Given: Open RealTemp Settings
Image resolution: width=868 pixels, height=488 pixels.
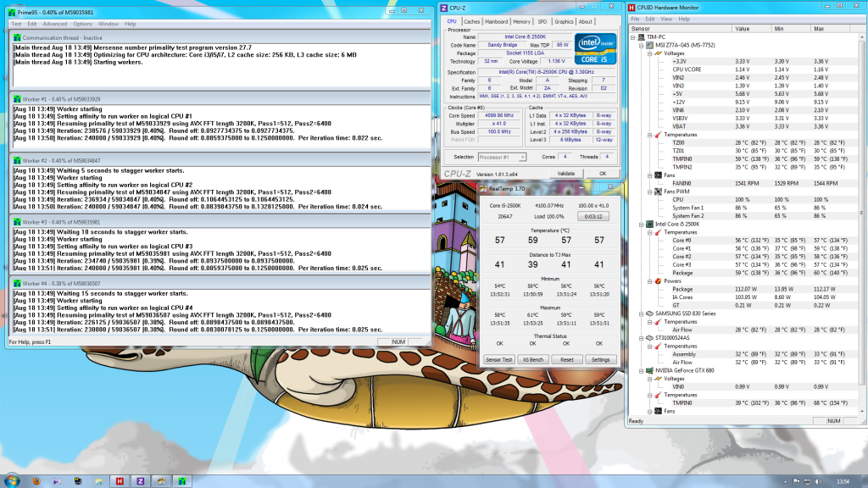Looking at the screenshot, I should click(x=601, y=359).
